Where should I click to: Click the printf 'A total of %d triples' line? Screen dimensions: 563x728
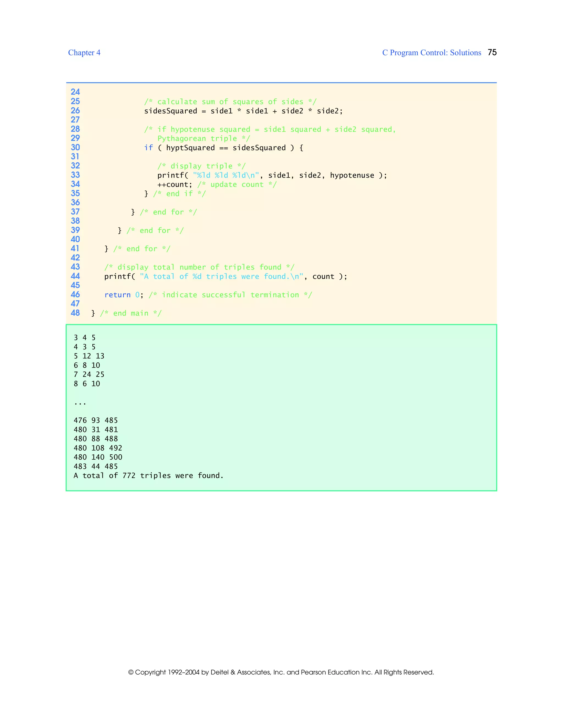(x=225, y=276)
